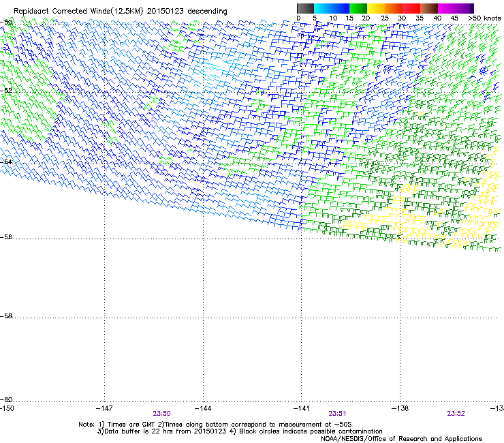
Task: Click the longitude label '-141'
Action: point(301,408)
